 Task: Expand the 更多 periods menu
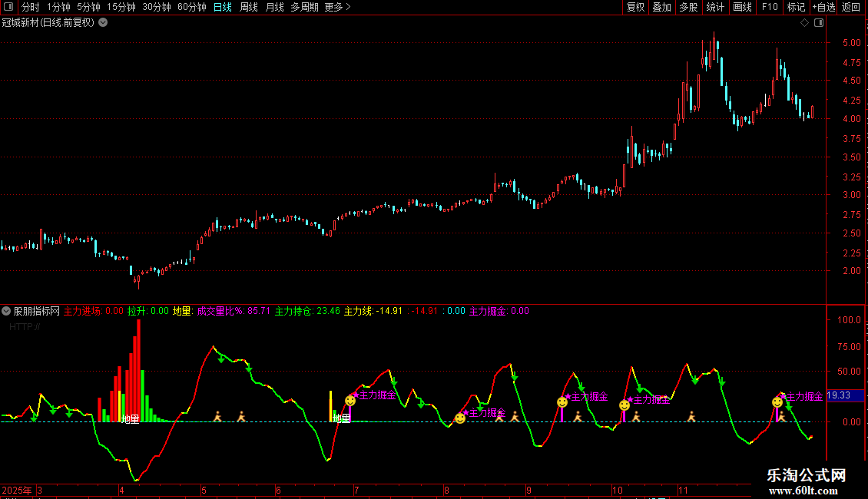click(x=337, y=7)
